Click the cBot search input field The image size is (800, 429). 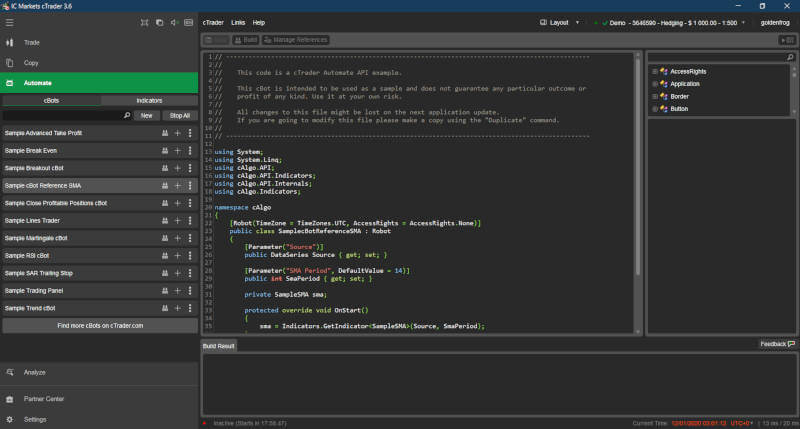pyautogui.click(x=62, y=116)
